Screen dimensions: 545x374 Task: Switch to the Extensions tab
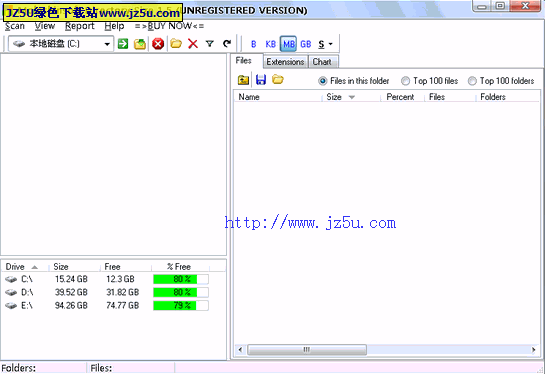(x=285, y=62)
